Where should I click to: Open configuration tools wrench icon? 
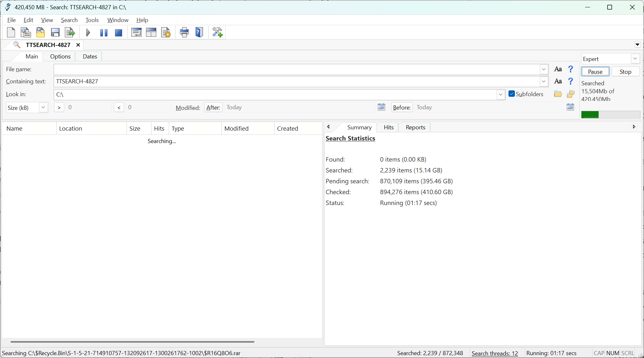(x=218, y=32)
